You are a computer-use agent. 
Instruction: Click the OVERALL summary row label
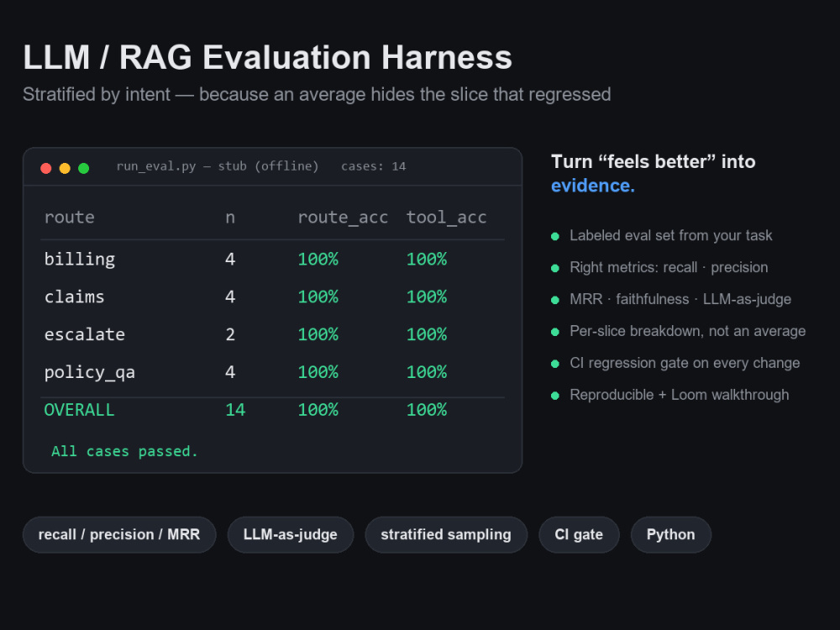[79, 410]
